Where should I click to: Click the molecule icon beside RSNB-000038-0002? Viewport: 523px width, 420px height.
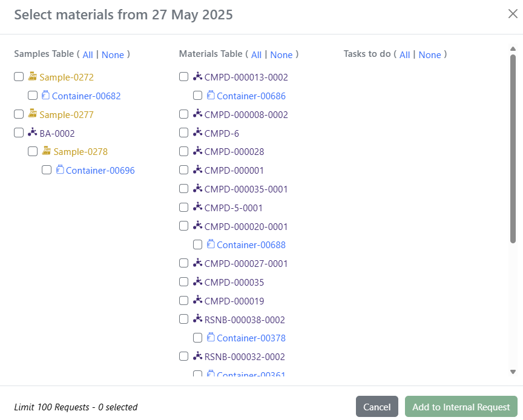[197, 319]
